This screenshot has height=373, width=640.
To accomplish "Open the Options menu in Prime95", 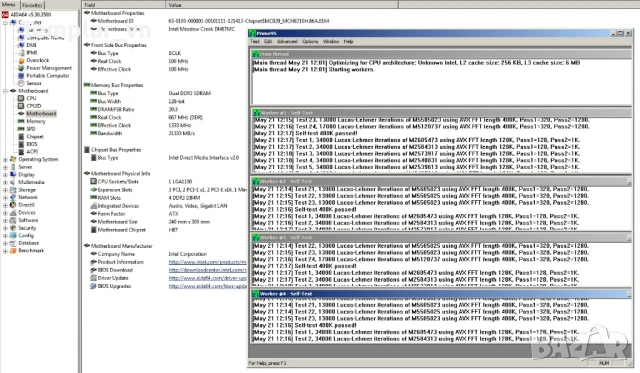I will pos(310,42).
